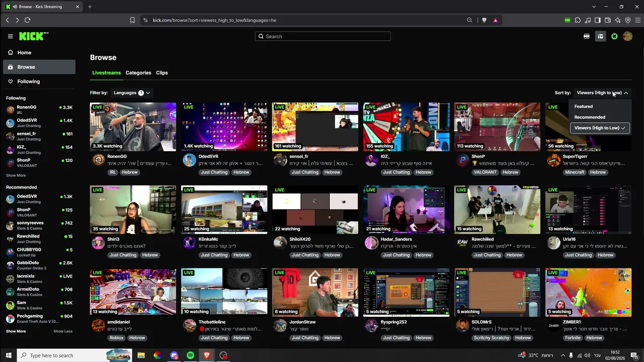Expand Show More under Recommended
Screen dimensions: 644x362
[x=16, y=331]
